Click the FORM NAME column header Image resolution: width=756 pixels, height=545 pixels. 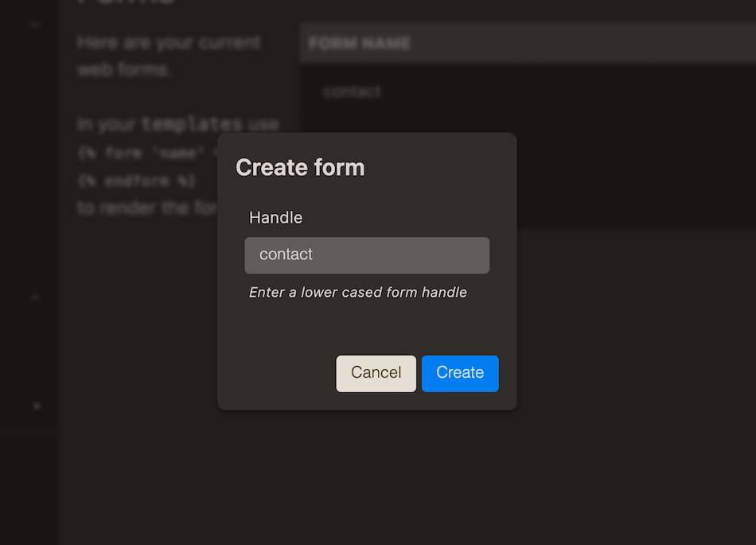coord(360,44)
